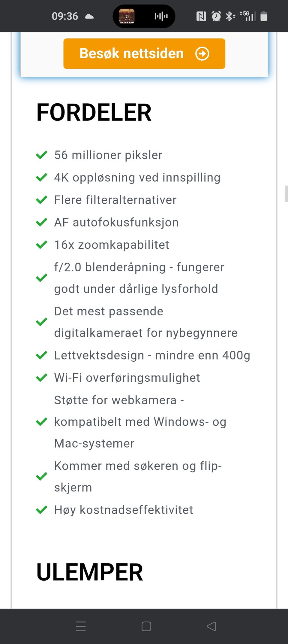Click checkmark beside Flere filteralternativer
Image resolution: width=288 pixels, height=644 pixels.
(x=41, y=200)
